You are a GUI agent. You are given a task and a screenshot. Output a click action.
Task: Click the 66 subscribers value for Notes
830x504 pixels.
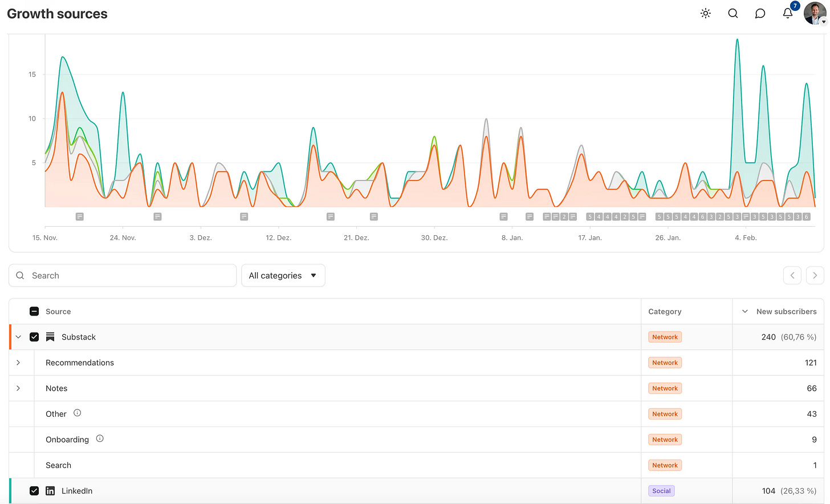(812, 388)
